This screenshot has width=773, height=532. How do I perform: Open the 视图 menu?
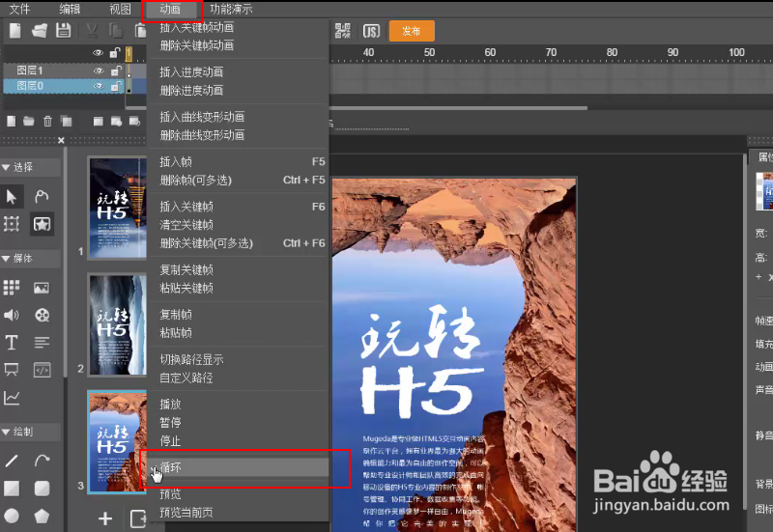(x=120, y=9)
